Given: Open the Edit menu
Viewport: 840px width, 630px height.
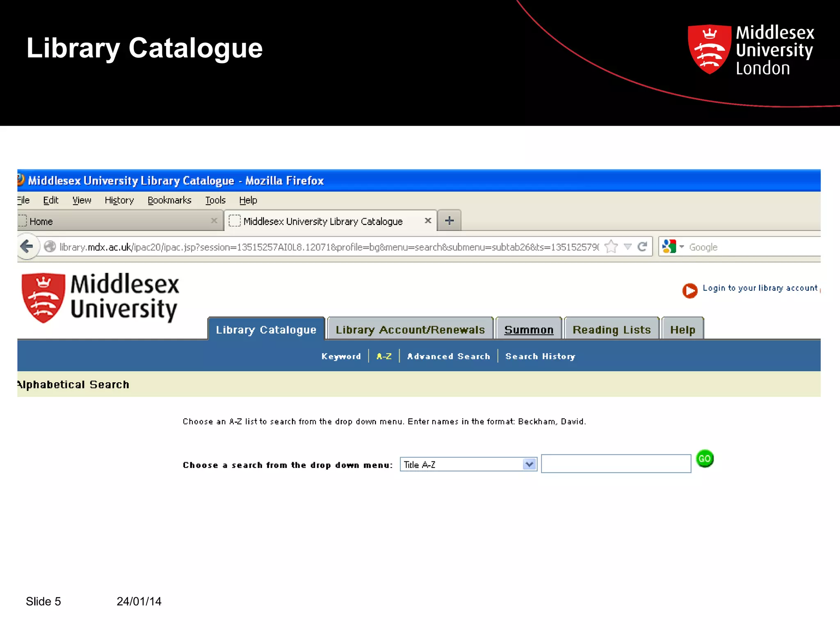Looking at the screenshot, I should (51, 200).
